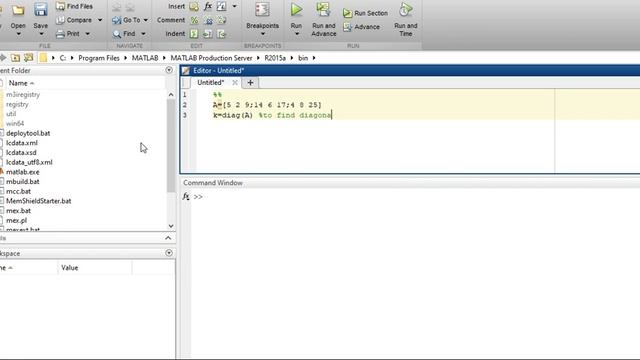Click the Advance button
Image resolution: width=640 pixels, height=360 pixels.
(362, 27)
